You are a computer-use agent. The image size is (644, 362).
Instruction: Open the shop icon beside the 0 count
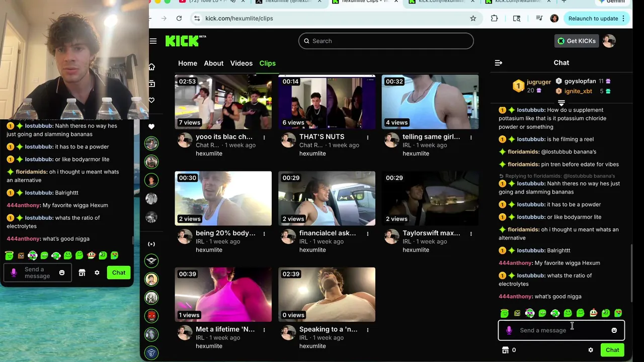pos(505,350)
